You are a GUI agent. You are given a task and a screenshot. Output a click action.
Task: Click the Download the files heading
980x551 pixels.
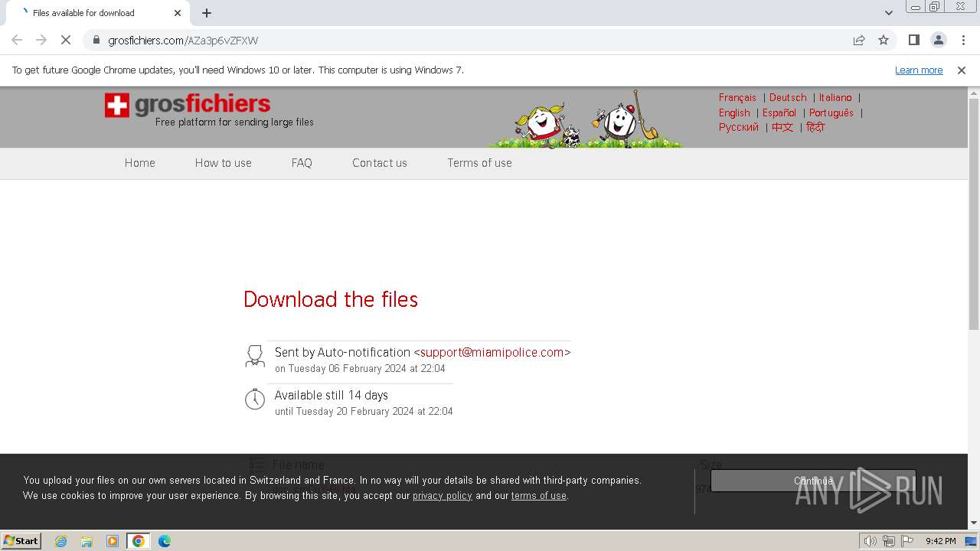(331, 299)
